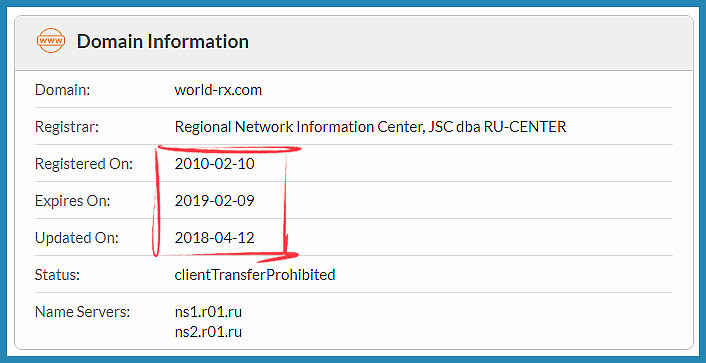Click the Registered On: label

point(84,164)
